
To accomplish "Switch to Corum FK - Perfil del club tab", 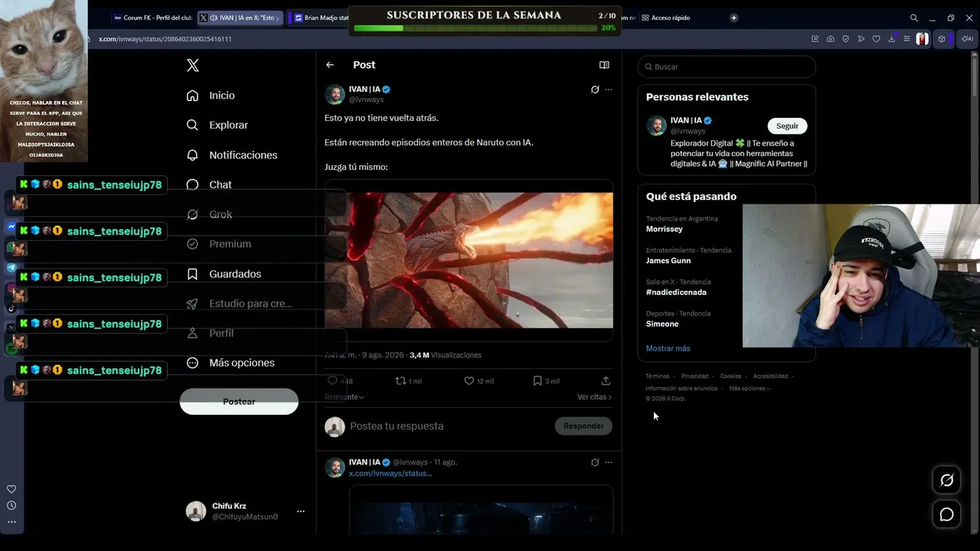I will tap(152, 18).
